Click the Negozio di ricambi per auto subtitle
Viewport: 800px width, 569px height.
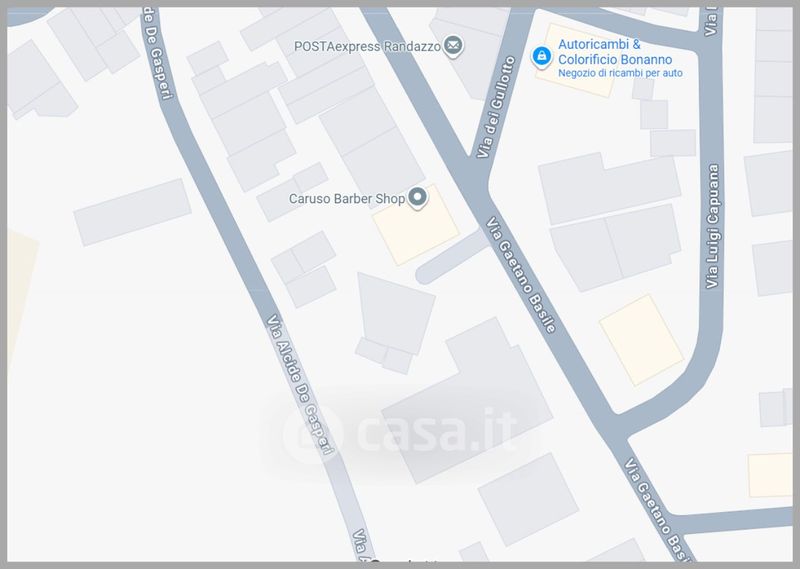[x=620, y=73]
